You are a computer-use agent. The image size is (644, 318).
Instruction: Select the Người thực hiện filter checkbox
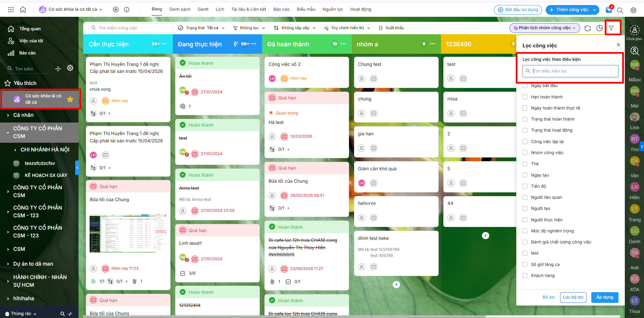pos(525,220)
